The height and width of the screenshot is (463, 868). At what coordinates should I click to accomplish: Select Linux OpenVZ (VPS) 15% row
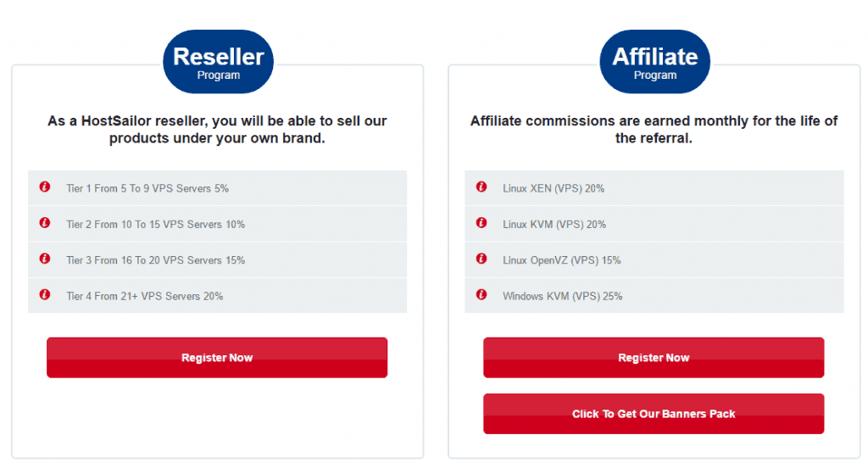pos(654,259)
